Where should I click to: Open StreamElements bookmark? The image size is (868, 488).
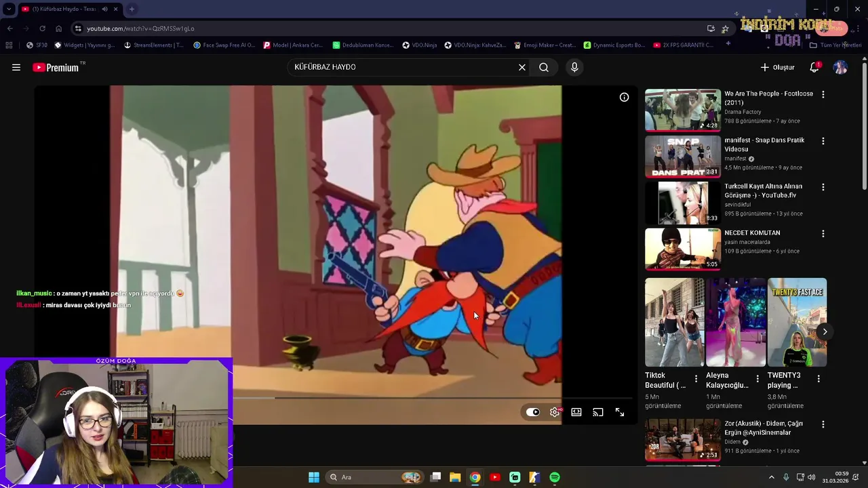pyautogui.click(x=154, y=45)
